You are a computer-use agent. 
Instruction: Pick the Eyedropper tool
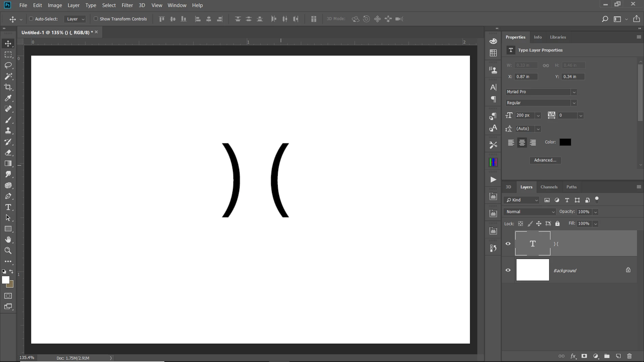tap(8, 98)
